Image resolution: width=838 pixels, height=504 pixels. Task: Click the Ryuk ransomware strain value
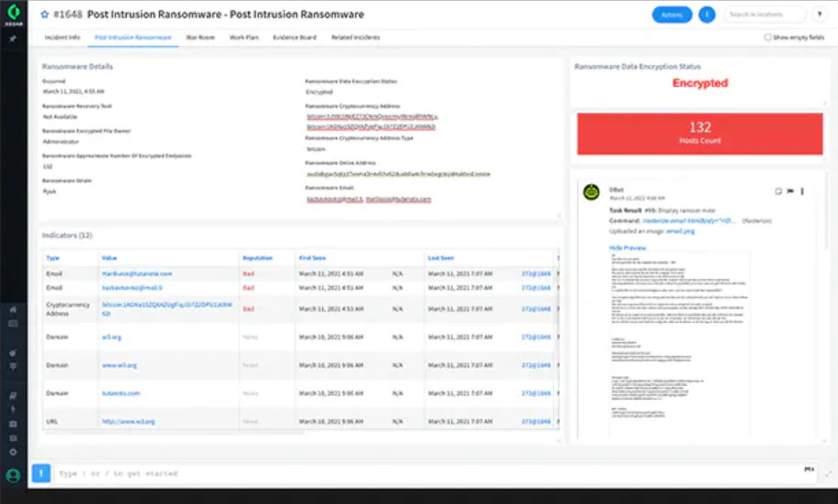(49, 191)
